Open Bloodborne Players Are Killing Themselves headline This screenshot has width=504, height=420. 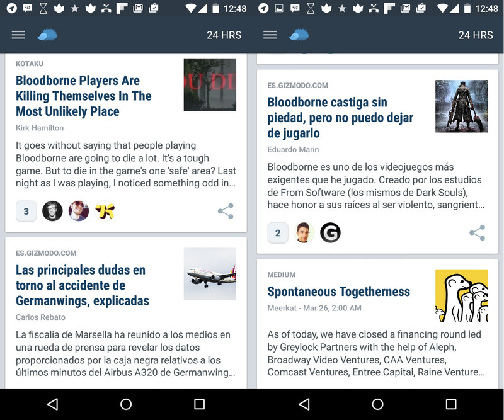(x=84, y=96)
